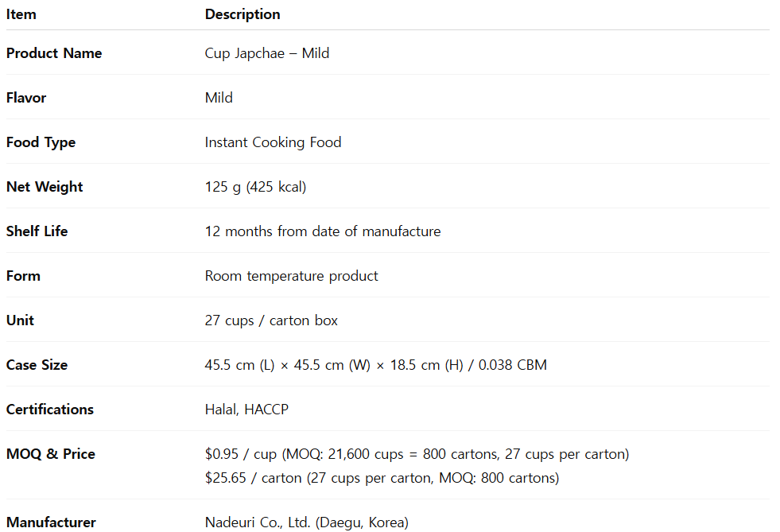Click the "27 cups / carton box" value

(x=271, y=320)
